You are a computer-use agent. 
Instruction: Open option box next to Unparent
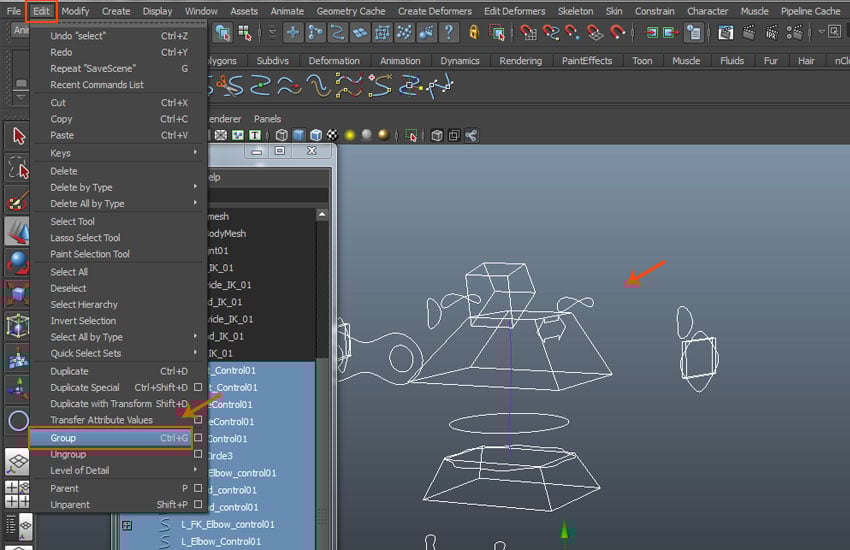tap(198, 505)
